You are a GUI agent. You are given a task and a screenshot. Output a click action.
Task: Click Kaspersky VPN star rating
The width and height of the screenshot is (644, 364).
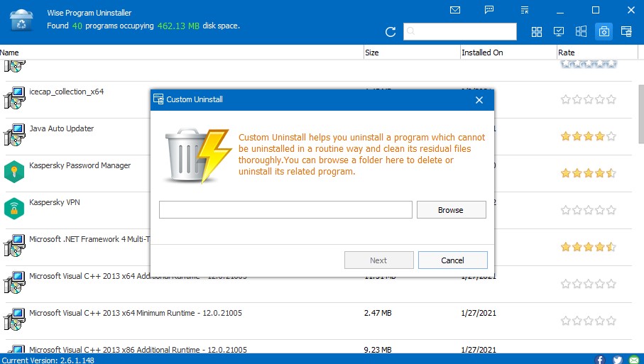tap(589, 210)
